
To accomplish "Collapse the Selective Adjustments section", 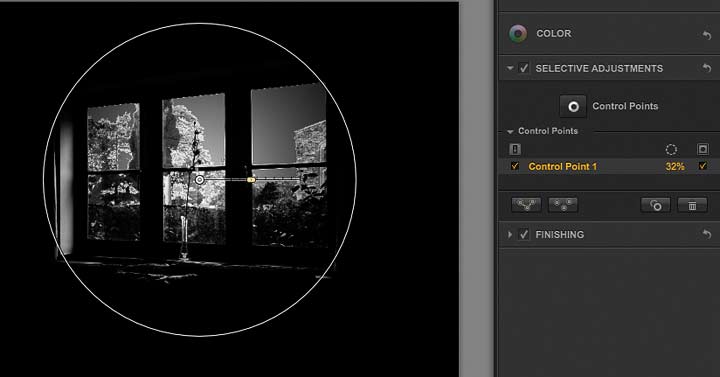I will click(x=510, y=68).
